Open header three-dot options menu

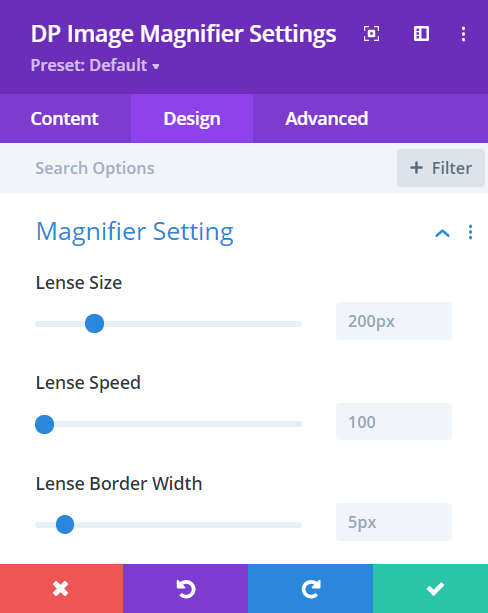[x=463, y=34]
